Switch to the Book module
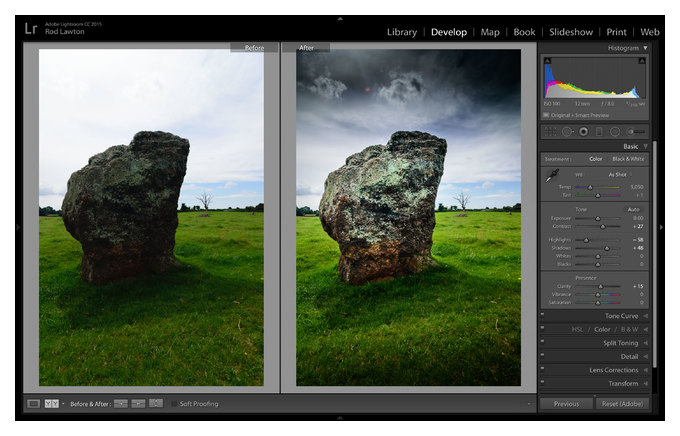 tap(524, 32)
